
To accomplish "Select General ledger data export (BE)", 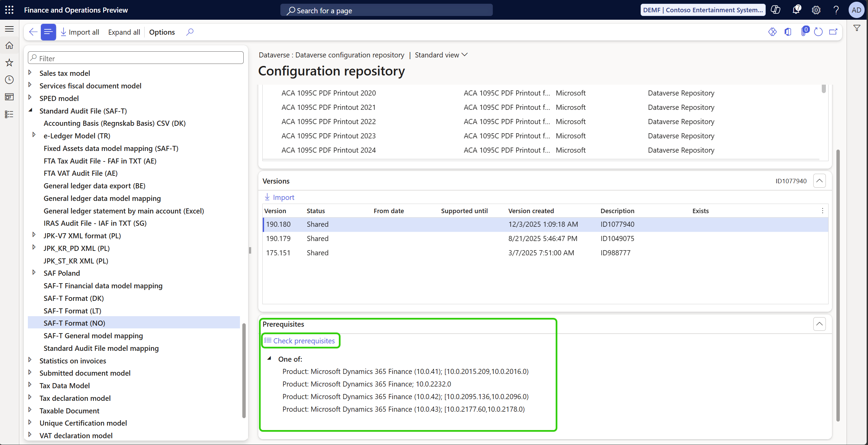I will (x=94, y=186).
